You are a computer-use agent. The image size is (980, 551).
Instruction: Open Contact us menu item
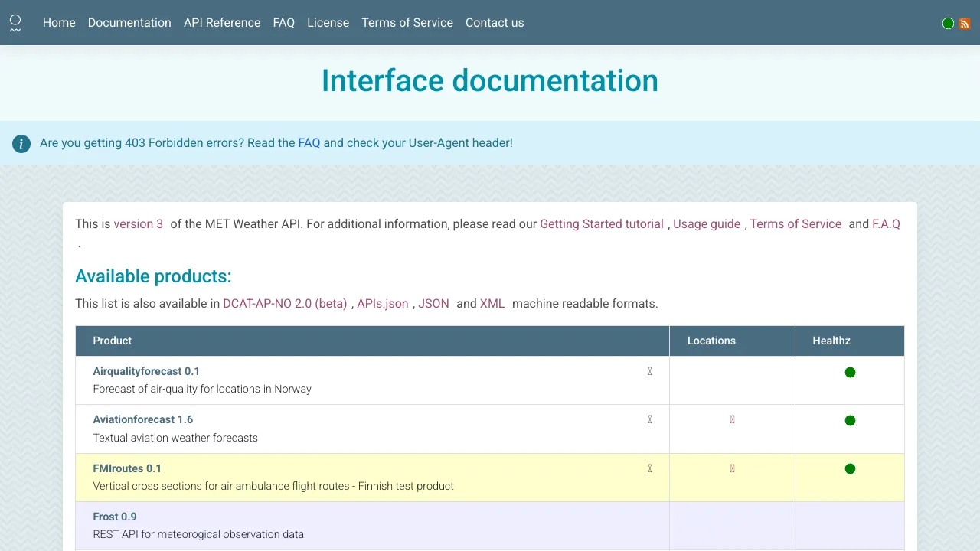click(495, 23)
